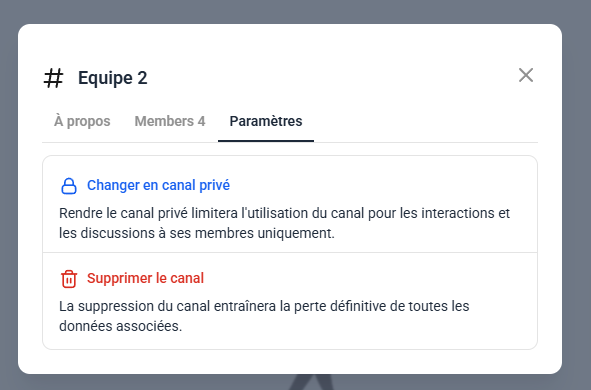Image resolution: width=591 pixels, height=390 pixels.
Task: Open the À propos tab
Action: tap(82, 121)
